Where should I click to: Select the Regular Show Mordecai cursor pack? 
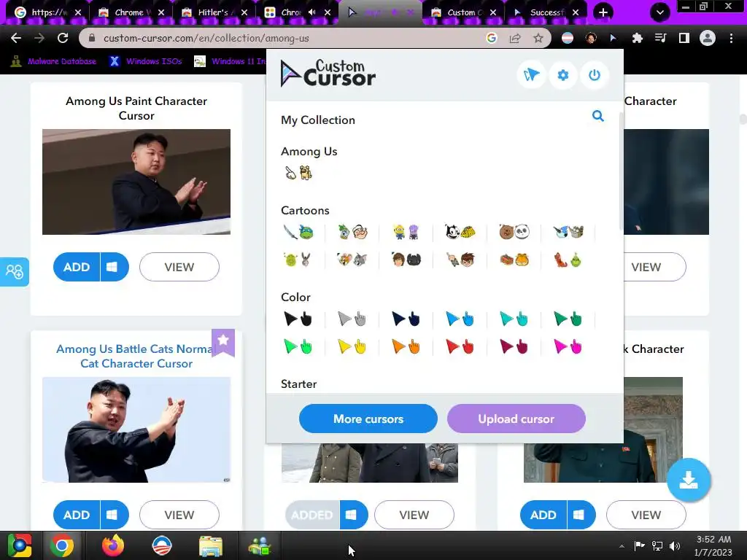click(x=568, y=232)
